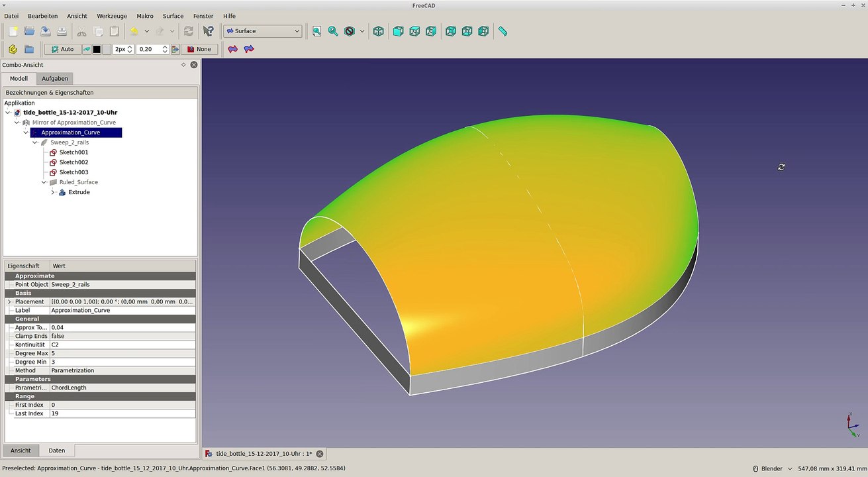Close the Combo-Ansicht panel
Screen dimensions: 868x477
tap(194, 65)
